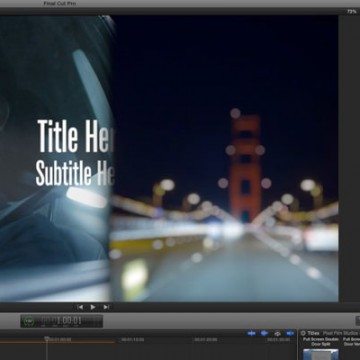The width and height of the screenshot is (360, 360).
Task: Toggle the solo headphones icon
Action: 277,333
